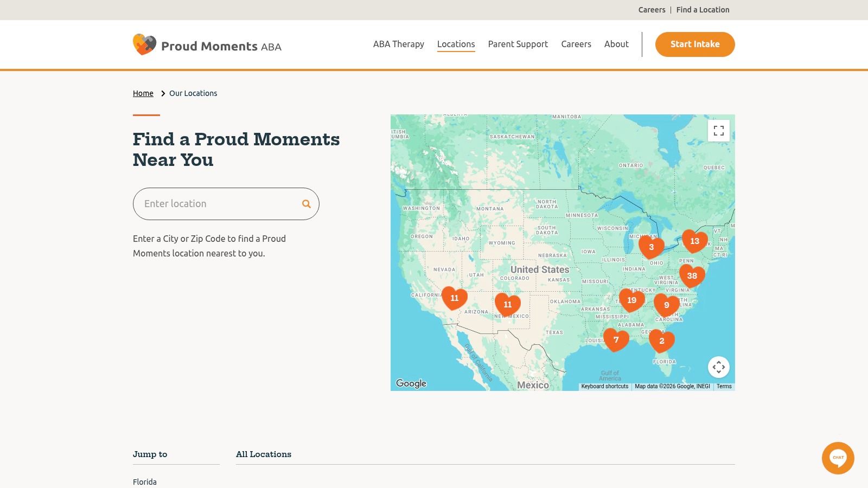Select the heart marker with 38 locations
Screen dimensions: 868x488
click(x=692, y=276)
